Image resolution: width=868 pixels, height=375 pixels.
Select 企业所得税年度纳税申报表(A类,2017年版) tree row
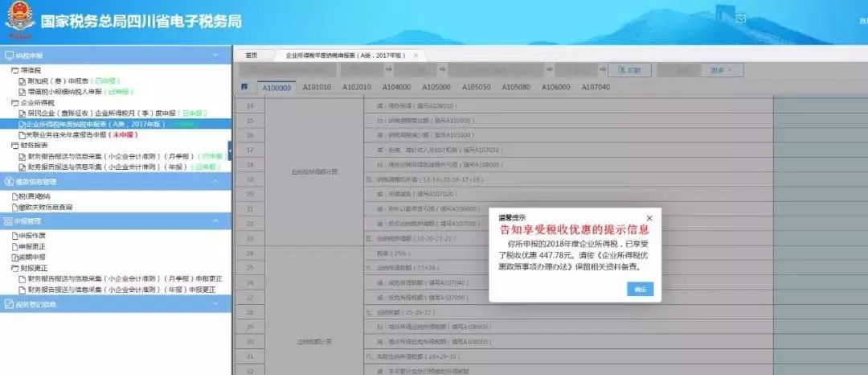(116, 124)
